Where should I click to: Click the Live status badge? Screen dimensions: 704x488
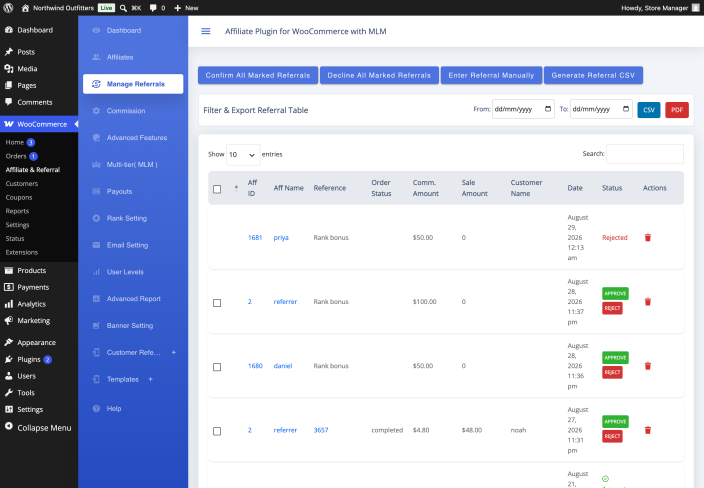point(106,8)
